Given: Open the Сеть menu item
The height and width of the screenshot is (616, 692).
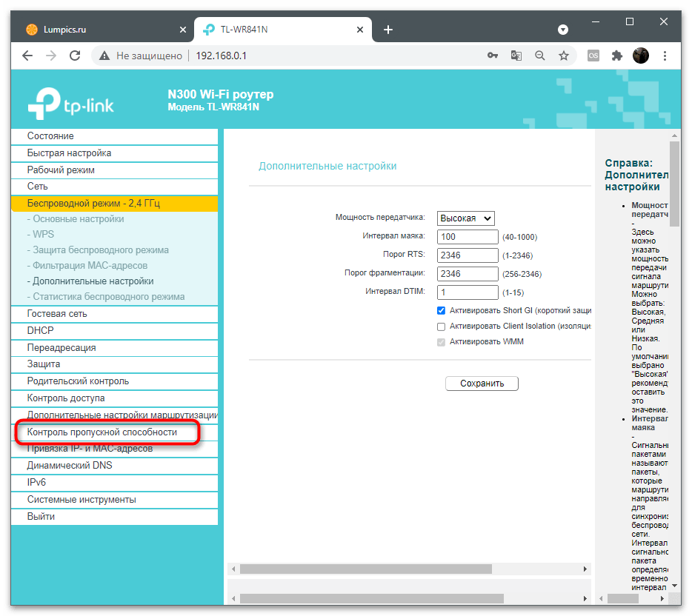Looking at the screenshot, I should 114,187.
